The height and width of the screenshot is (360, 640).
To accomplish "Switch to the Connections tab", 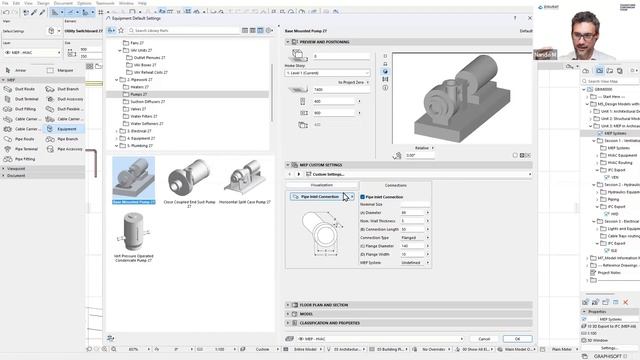I will click(396, 185).
